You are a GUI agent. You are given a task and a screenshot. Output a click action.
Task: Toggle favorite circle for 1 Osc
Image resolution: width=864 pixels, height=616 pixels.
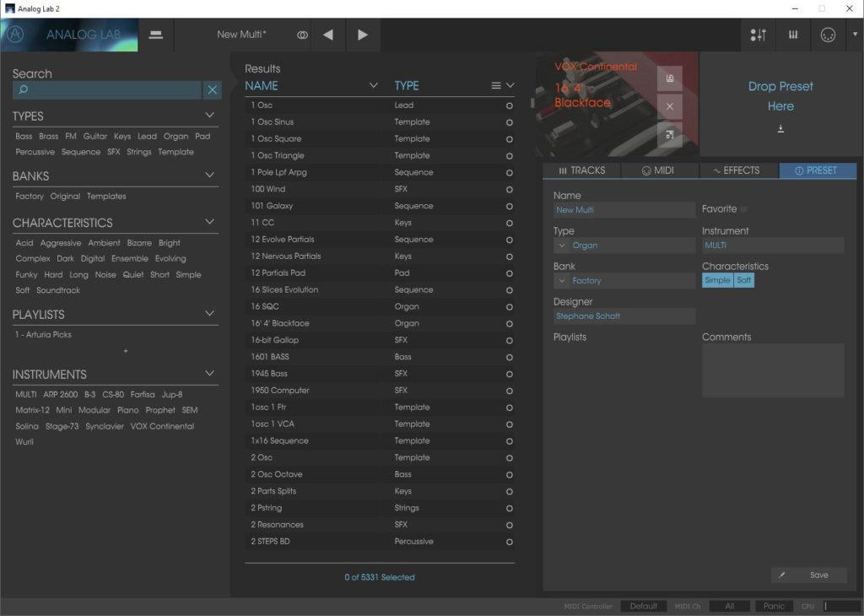click(x=509, y=105)
